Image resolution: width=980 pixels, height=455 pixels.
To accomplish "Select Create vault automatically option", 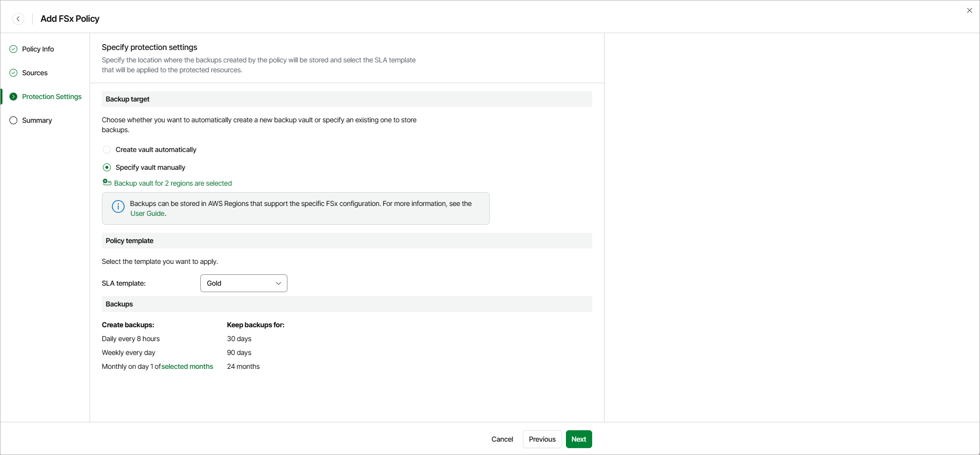I will (x=107, y=150).
